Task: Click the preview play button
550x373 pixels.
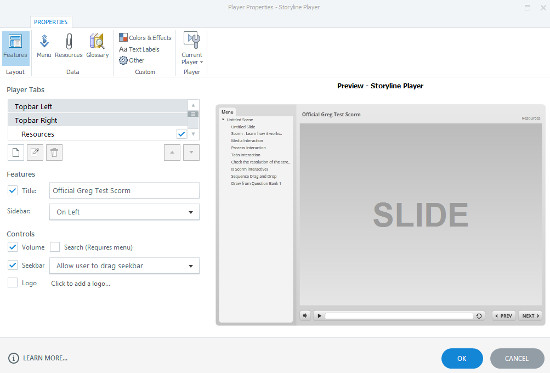Action: (x=319, y=316)
